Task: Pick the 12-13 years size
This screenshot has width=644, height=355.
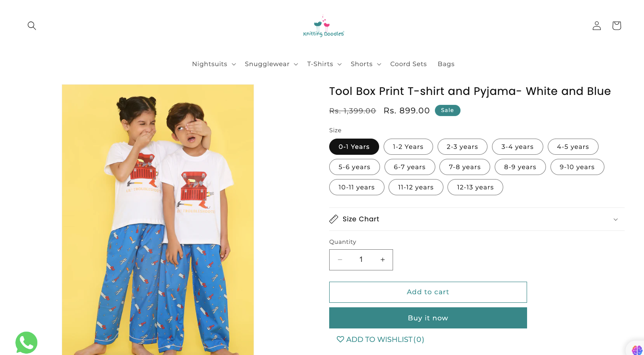Action: pyautogui.click(x=475, y=187)
